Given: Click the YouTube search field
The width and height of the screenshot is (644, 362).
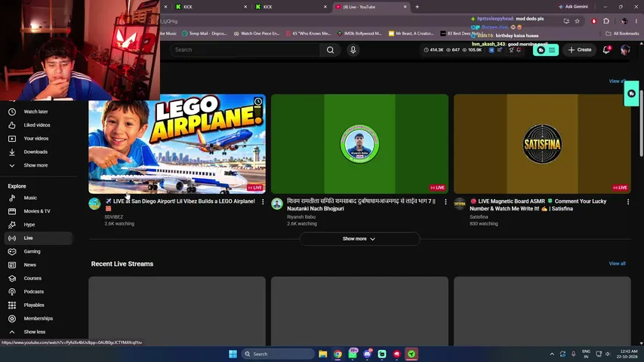Looking at the screenshot, I should click(245, 50).
